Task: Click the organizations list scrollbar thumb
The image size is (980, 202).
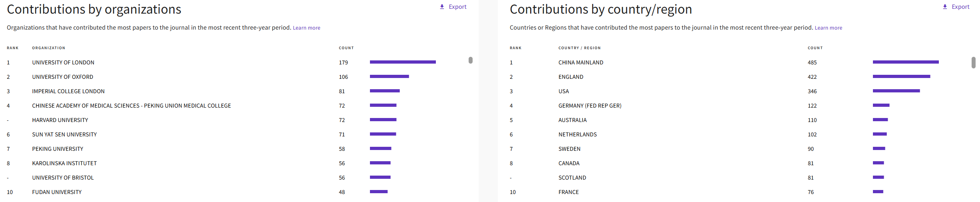Action: [x=471, y=60]
